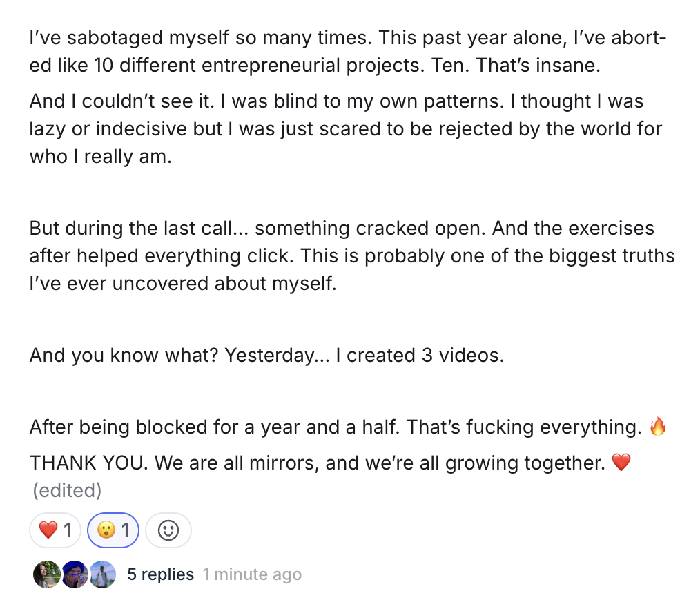Click the third replier avatar with sky background
700x609 pixels.
coord(102,574)
